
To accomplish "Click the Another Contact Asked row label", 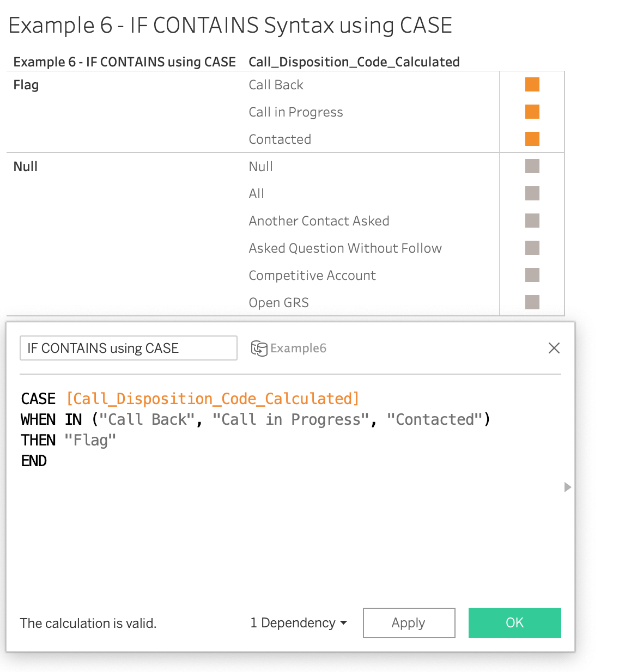I will tap(319, 221).
